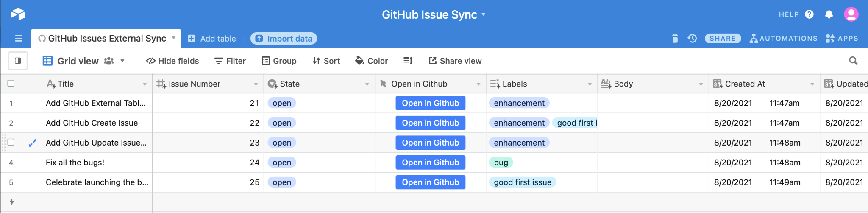Viewport: 868px width, 213px height.
Task: Open the hamburger tables list menu
Action: [x=18, y=39]
